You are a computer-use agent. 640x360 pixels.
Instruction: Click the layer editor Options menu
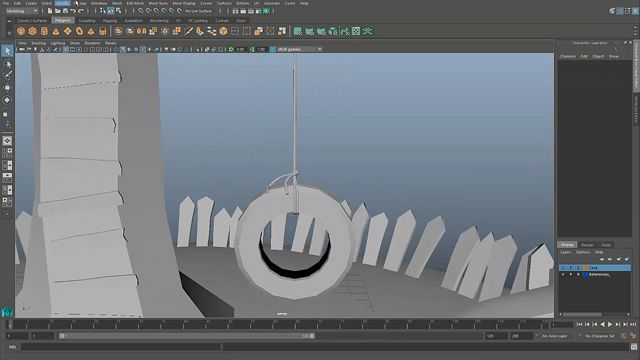583,252
